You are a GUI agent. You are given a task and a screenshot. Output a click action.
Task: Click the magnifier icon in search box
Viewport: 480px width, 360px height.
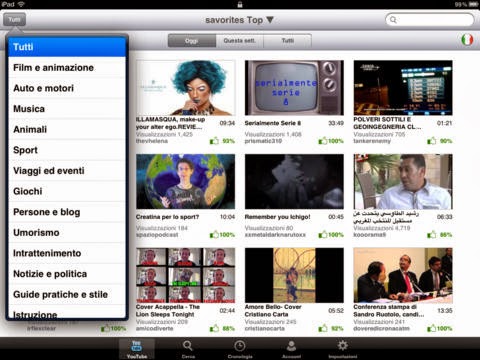click(x=393, y=20)
